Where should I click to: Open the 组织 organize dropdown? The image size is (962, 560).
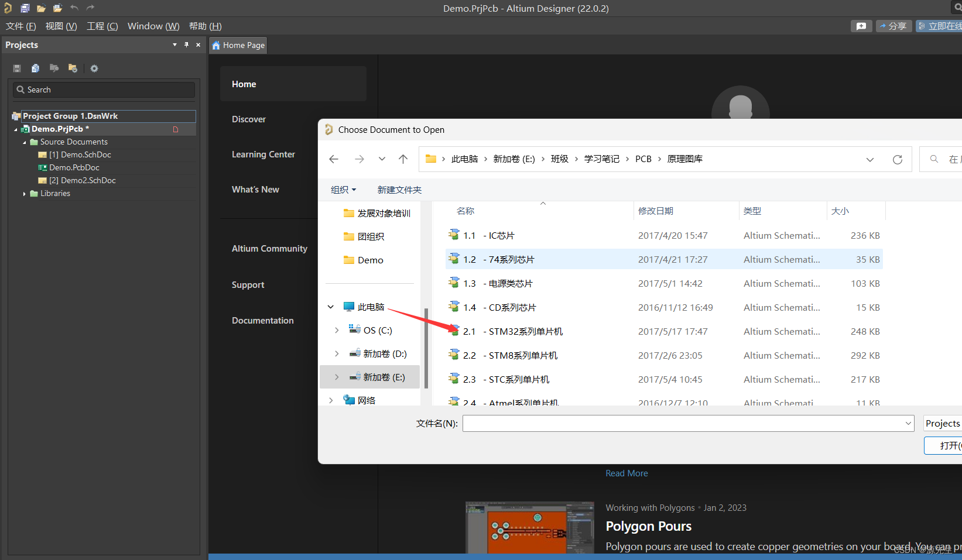(x=344, y=190)
